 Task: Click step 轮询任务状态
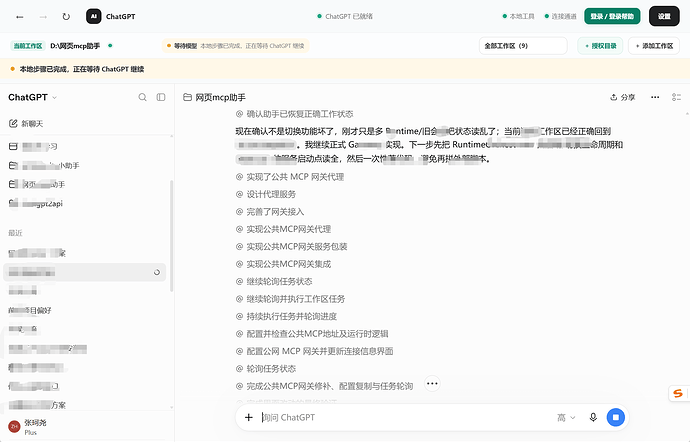265,368
